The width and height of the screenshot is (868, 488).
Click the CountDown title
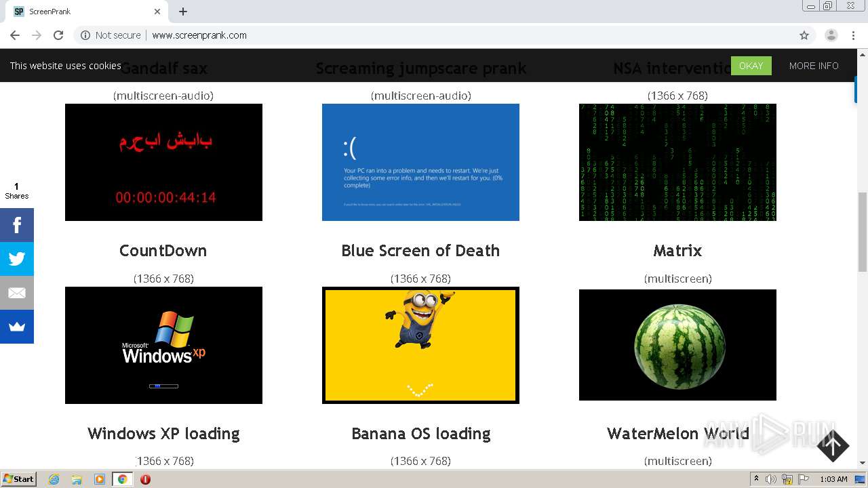[x=163, y=251]
